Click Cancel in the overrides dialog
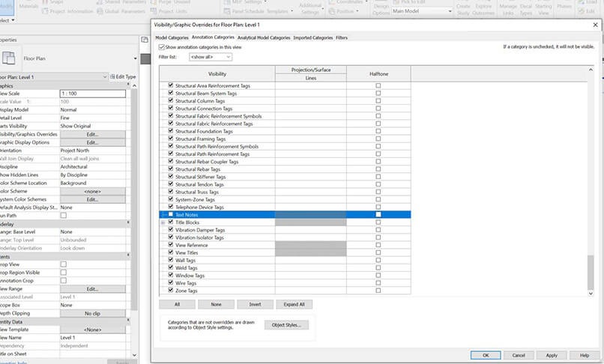 (x=519, y=355)
